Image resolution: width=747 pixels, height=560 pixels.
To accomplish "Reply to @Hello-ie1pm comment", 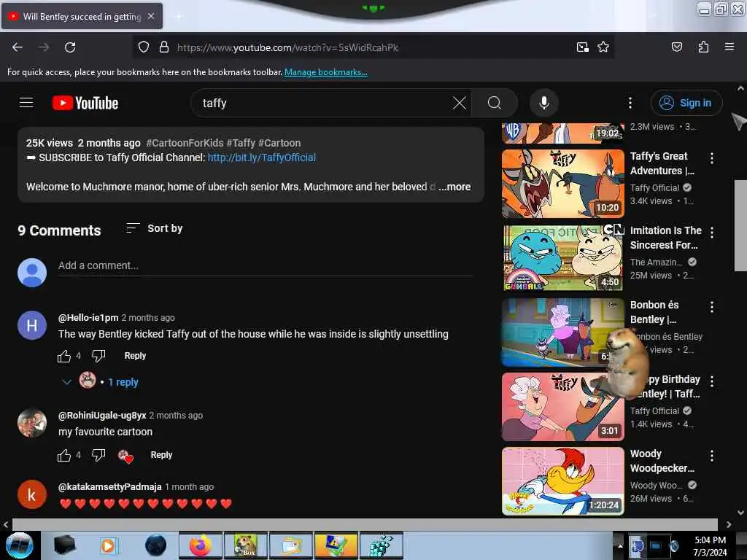I will [x=135, y=356].
